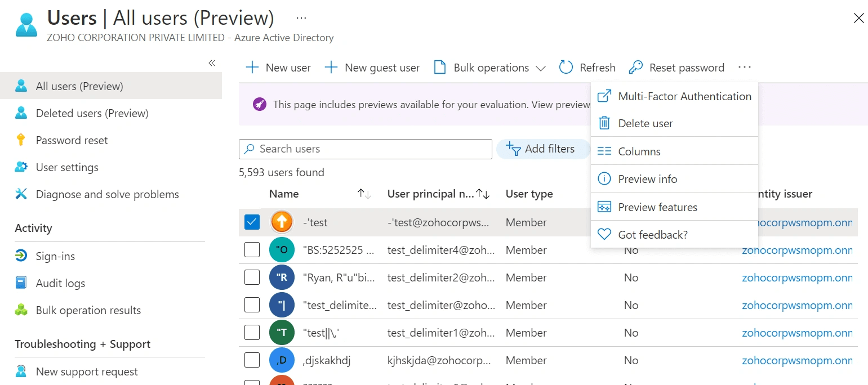Open the Columns option

[639, 151]
